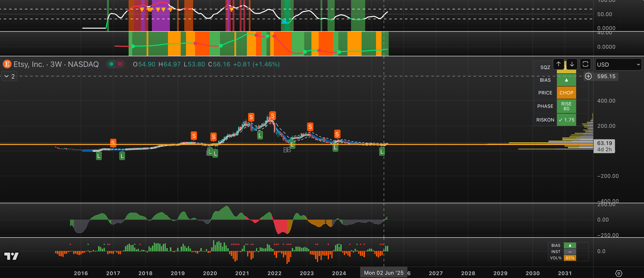This screenshot has height=278, width=644.
Task: Click the open value 54.90
Action: [147, 64]
